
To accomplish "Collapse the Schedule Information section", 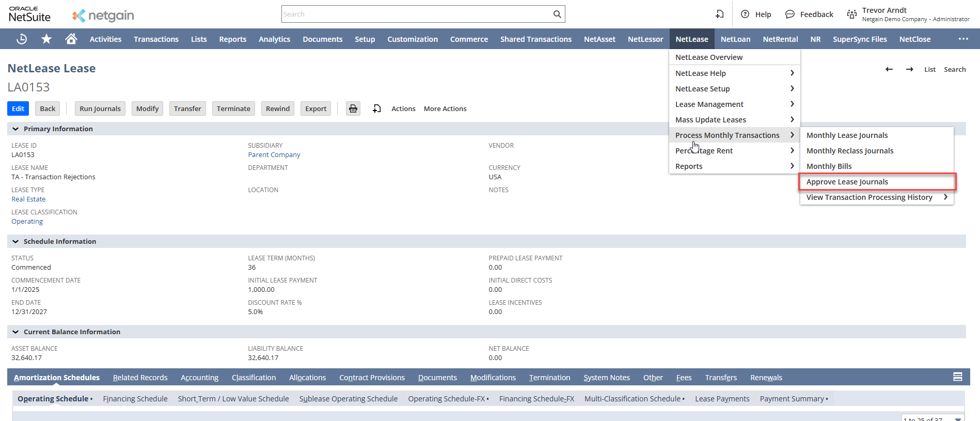I will (x=15, y=241).
